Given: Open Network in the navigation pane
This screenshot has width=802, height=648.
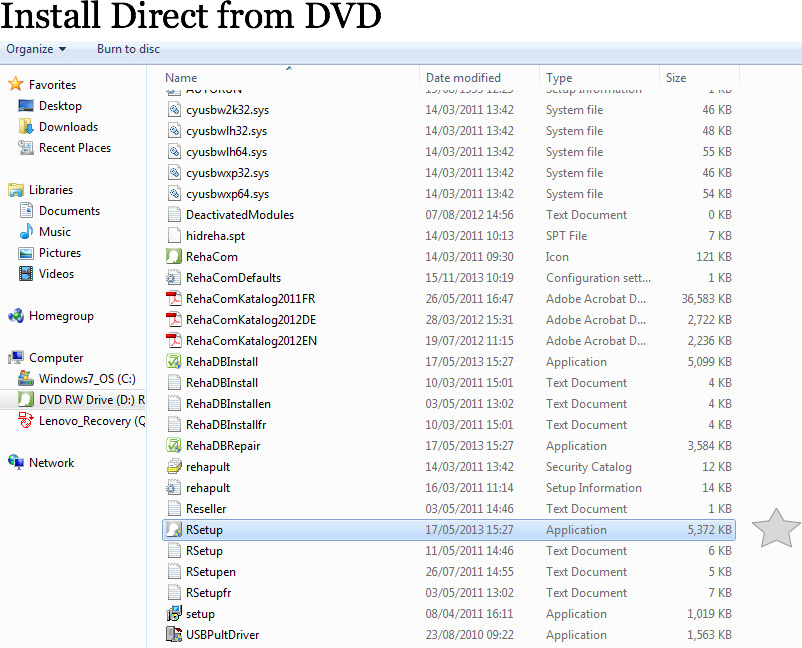Looking at the screenshot, I should click(51, 463).
